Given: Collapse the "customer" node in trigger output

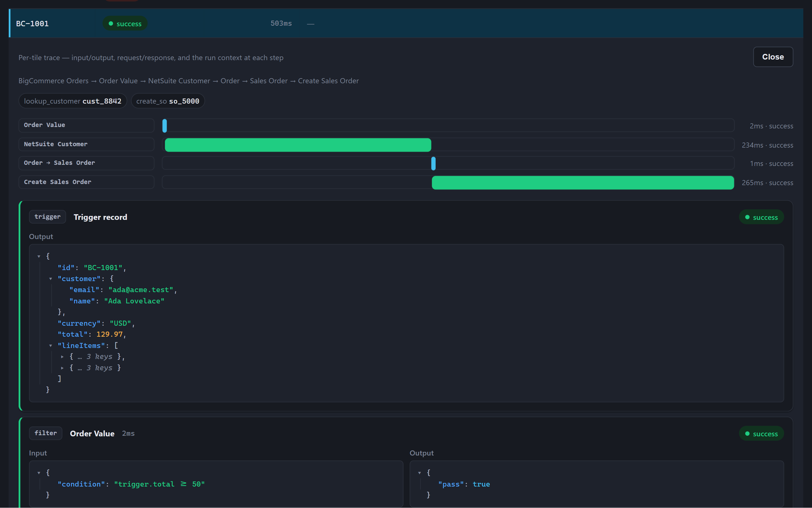Looking at the screenshot, I should [51, 279].
